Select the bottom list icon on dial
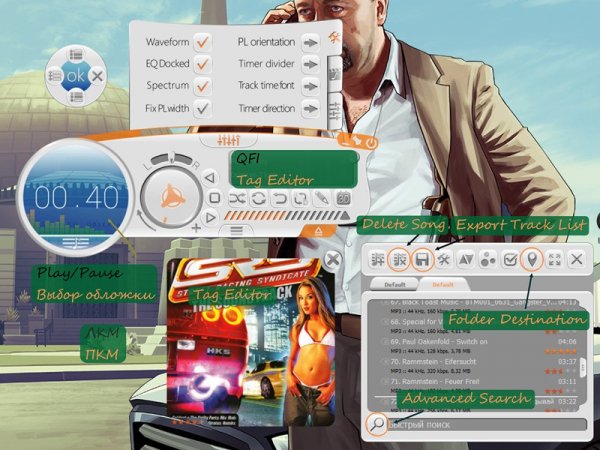 pyautogui.click(x=76, y=96)
